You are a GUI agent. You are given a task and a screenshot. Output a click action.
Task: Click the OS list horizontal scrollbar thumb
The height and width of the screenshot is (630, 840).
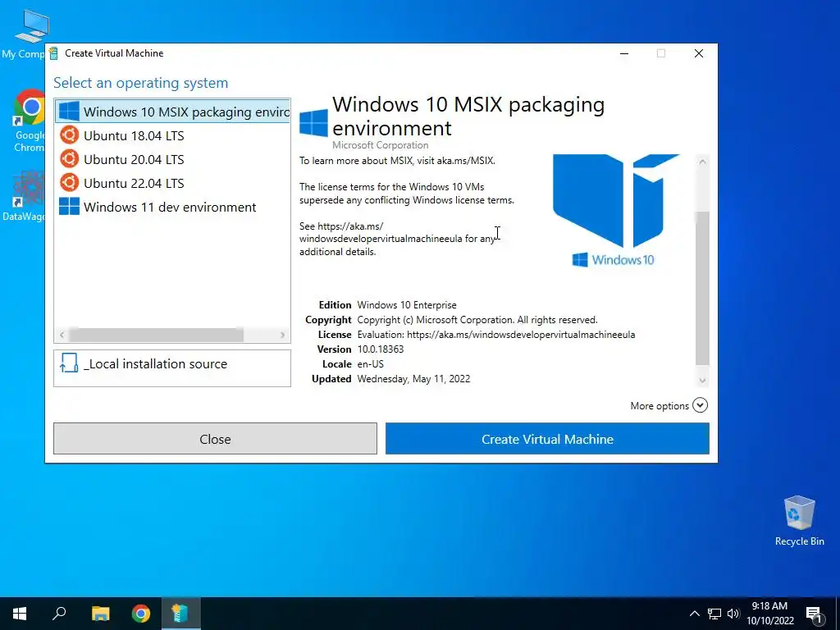click(156, 335)
